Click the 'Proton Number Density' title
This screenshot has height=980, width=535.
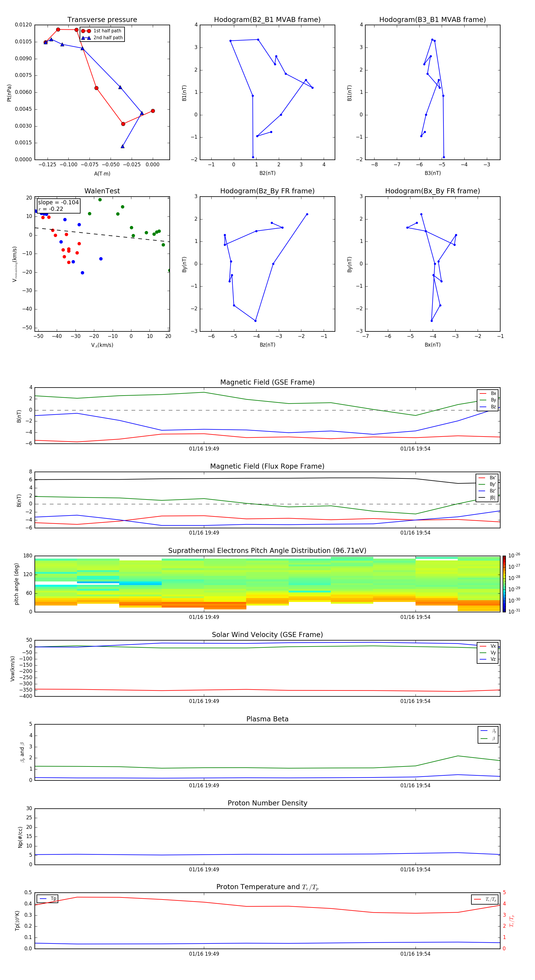click(267, 803)
